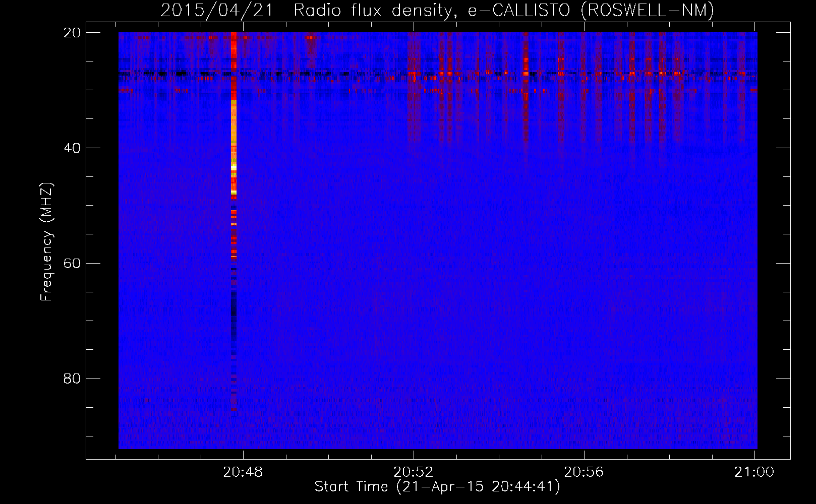
Task: Select the 20:52 time tick label
Action: tap(414, 472)
